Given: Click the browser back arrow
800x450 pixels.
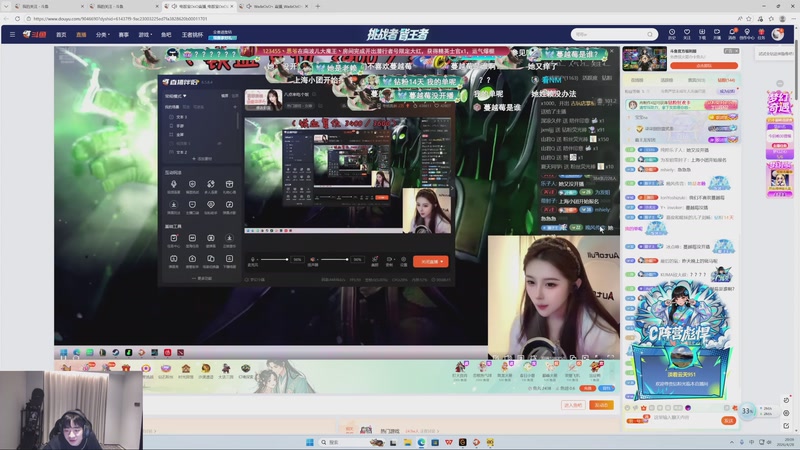Looking at the screenshot, I should pos(6,19).
